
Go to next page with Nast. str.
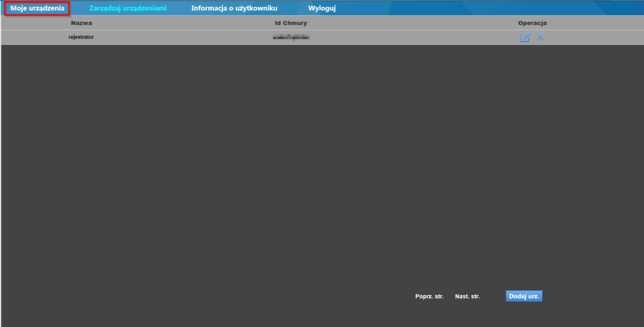tap(467, 296)
